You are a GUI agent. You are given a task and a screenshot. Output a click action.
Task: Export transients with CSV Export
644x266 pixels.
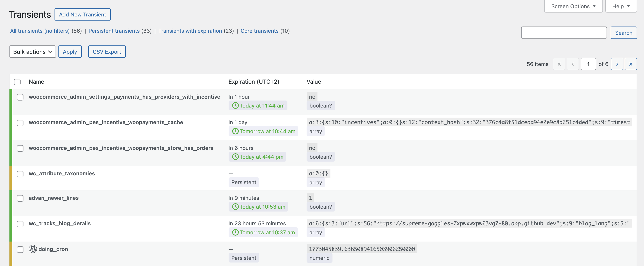click(107, 52)
